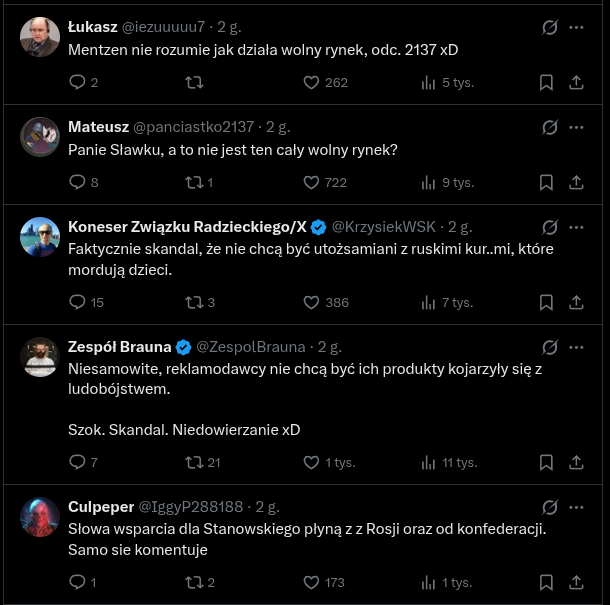Bookmark Culpeper's tweet
Screen dimensions: 610x605
click(546, 582)
